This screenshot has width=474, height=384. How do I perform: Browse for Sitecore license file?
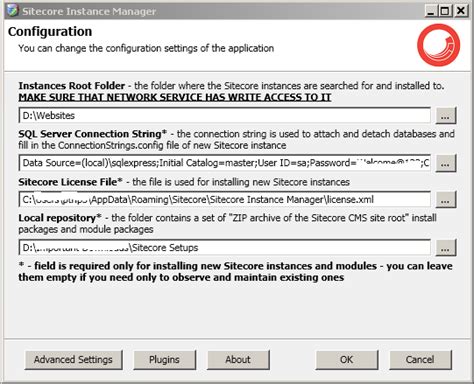(x=446, y=200)
